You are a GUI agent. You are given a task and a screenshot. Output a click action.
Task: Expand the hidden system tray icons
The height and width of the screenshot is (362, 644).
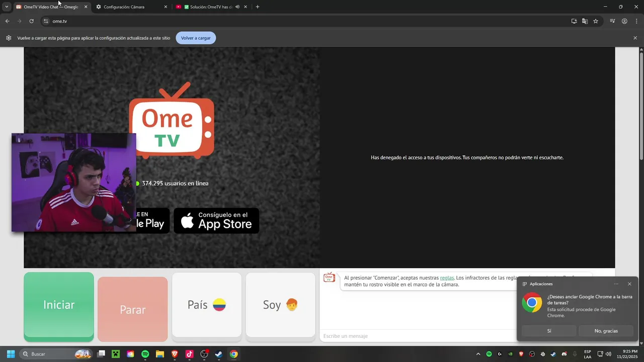pos(478,354)
